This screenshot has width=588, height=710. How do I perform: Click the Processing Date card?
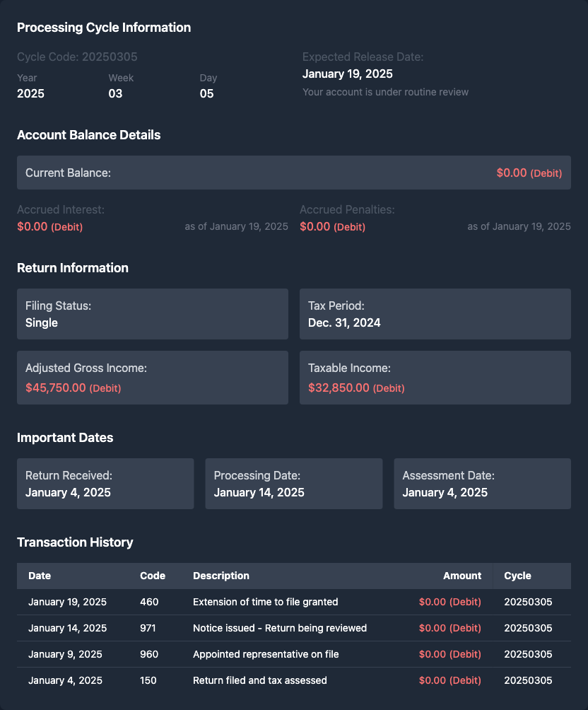click(x=293, y=484)
